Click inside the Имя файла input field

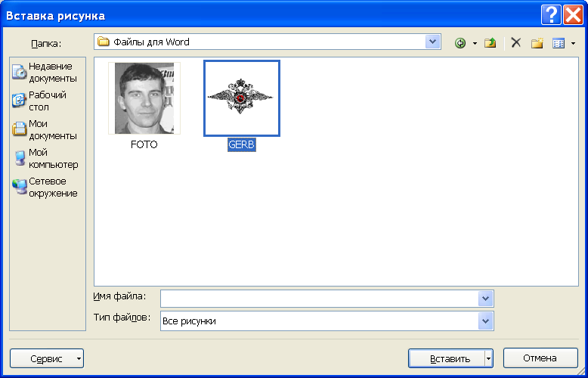(320, 299)
